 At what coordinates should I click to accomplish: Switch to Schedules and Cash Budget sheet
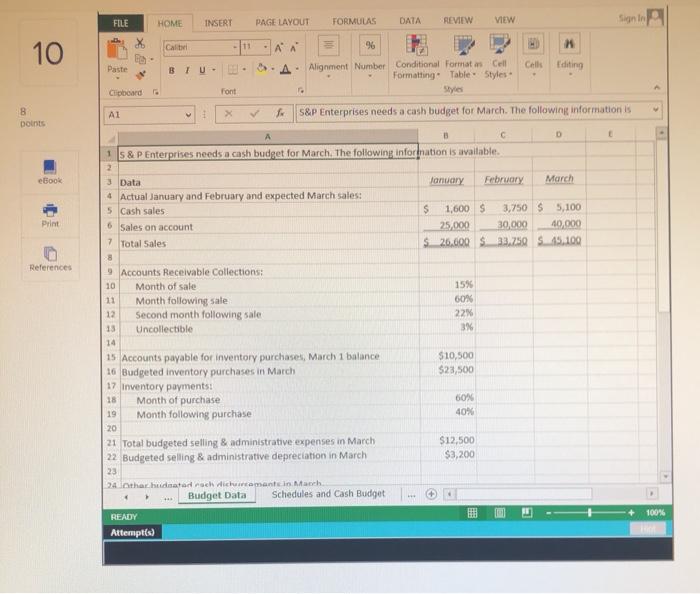click(328, 494)
